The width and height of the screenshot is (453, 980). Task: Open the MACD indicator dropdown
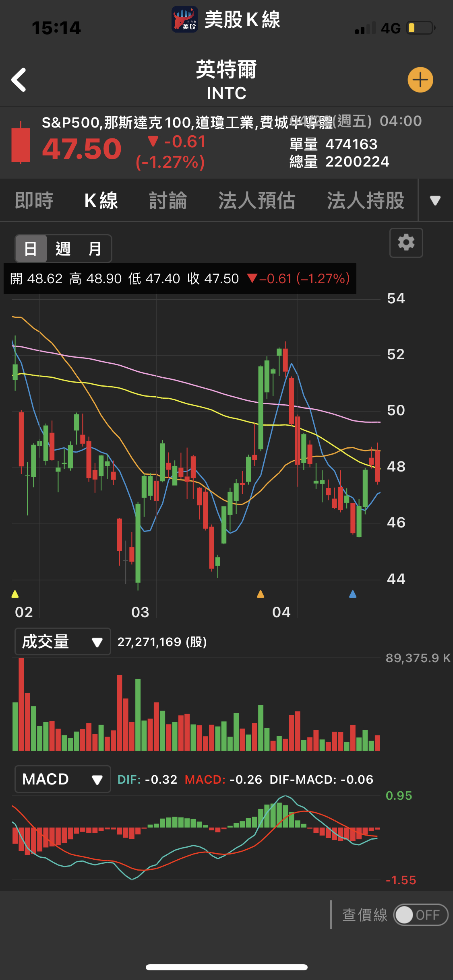[63, 779]
